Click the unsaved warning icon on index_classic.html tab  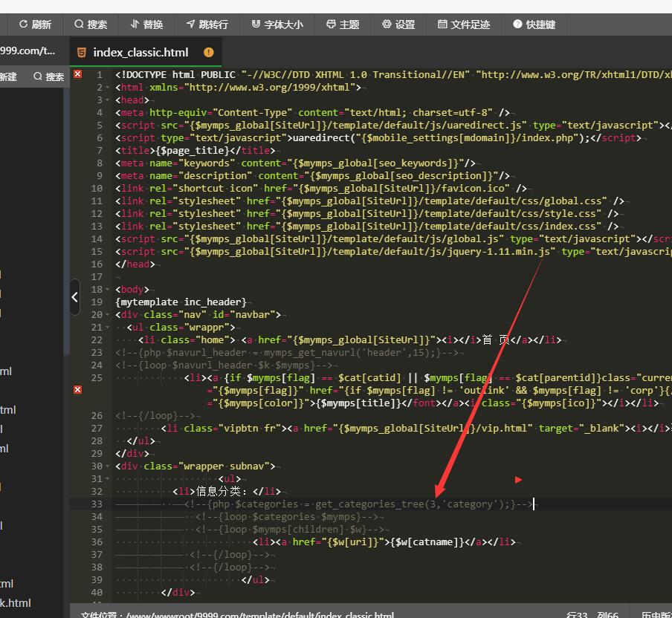[208, 53]
